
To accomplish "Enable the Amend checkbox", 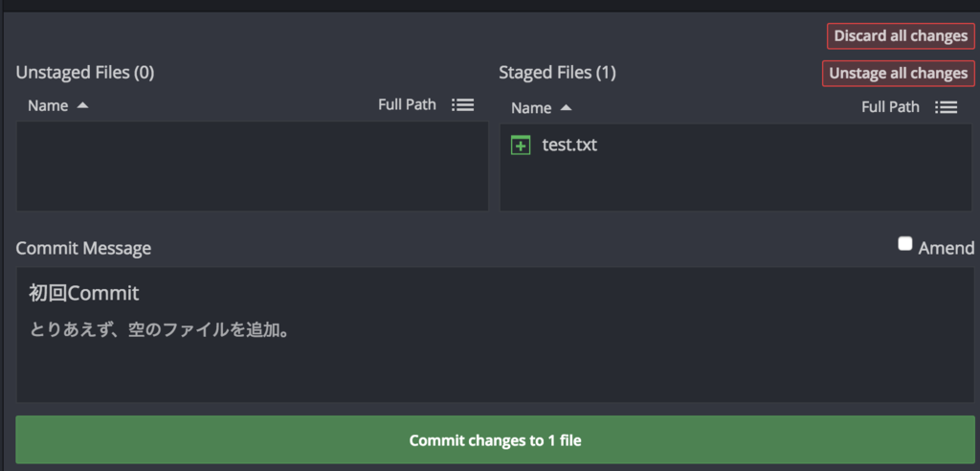I will [904, 244].
